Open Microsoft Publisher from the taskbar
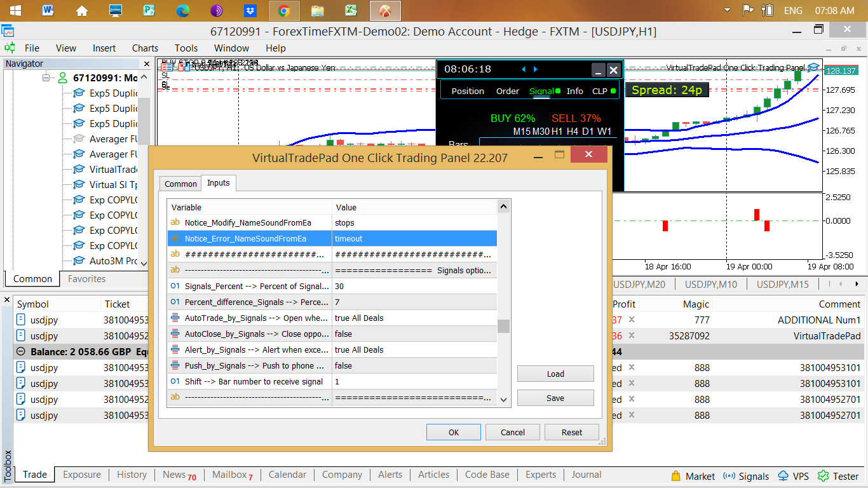The width and height of the screenshot is (868, 488). pos(149,10)
